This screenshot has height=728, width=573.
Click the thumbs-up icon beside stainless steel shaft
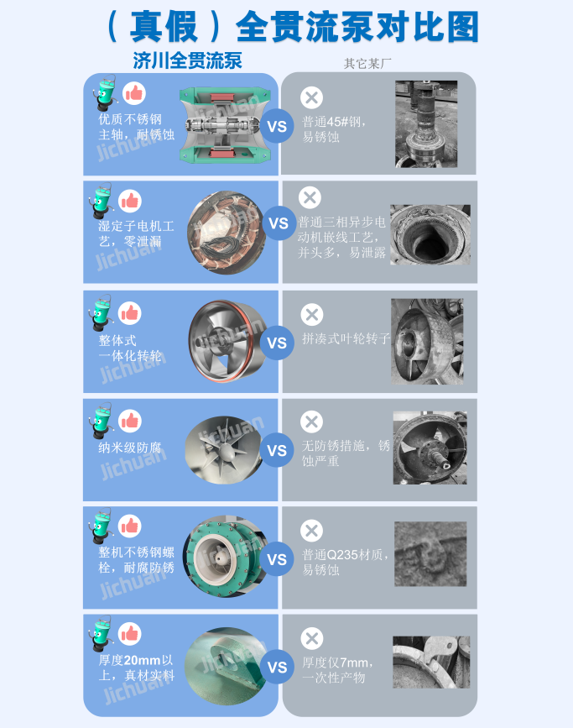click(134, 93)
